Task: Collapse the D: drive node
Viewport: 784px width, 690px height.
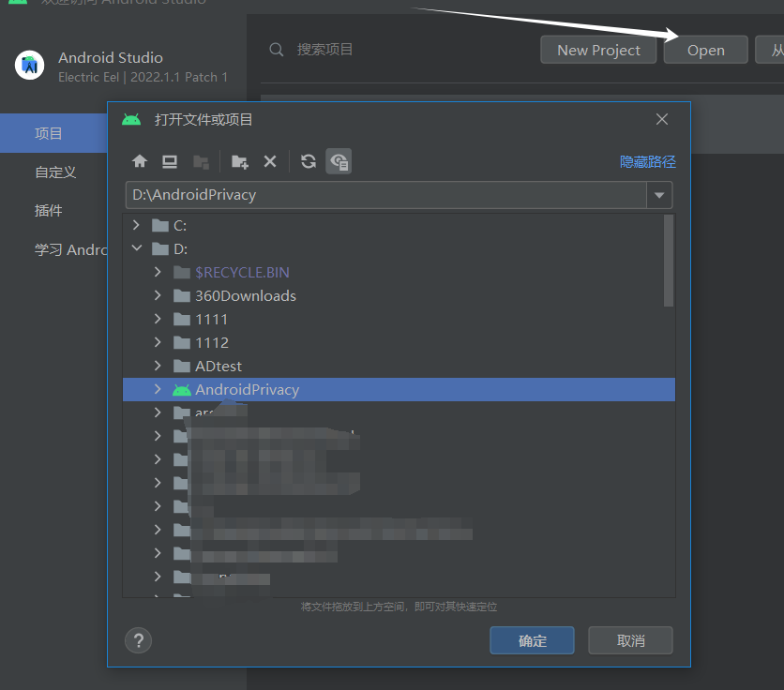Action: pos(137,248)
